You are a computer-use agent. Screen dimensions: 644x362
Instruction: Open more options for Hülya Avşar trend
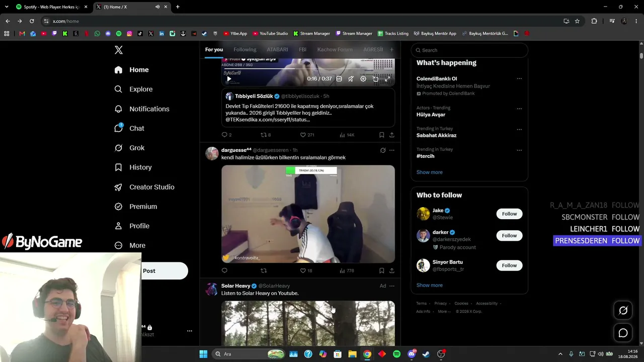(519, 108)
